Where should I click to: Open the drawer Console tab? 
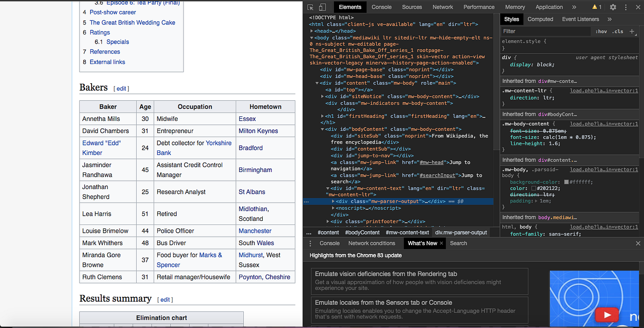coord(330,243)
